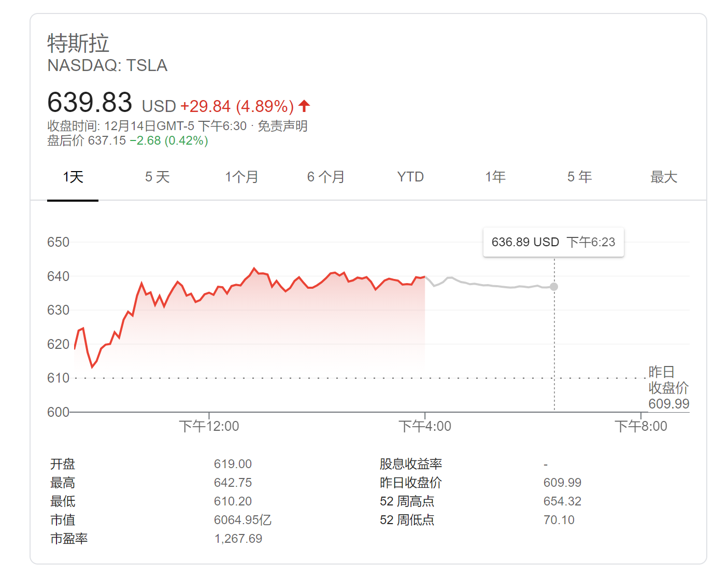The height and width of the screenshot is (577, 728).
Task: Click the 下午4:00 time axis label
Action: [x=425, y=426]
